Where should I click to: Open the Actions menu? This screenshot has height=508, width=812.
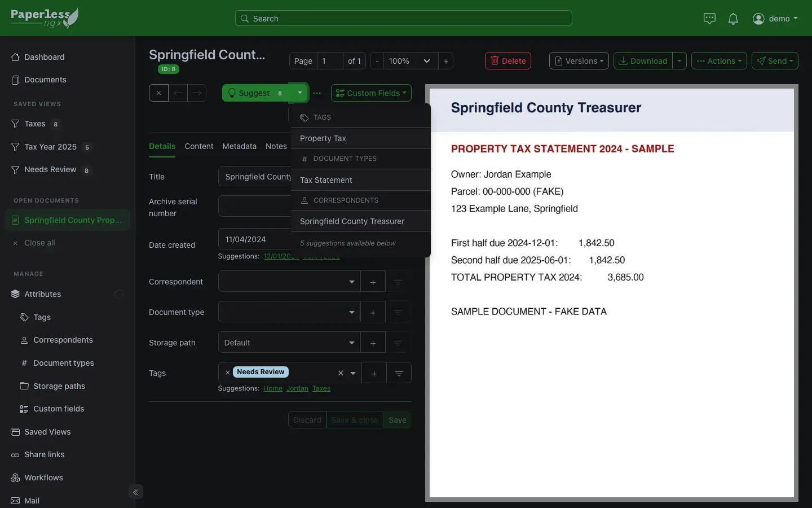719,61
